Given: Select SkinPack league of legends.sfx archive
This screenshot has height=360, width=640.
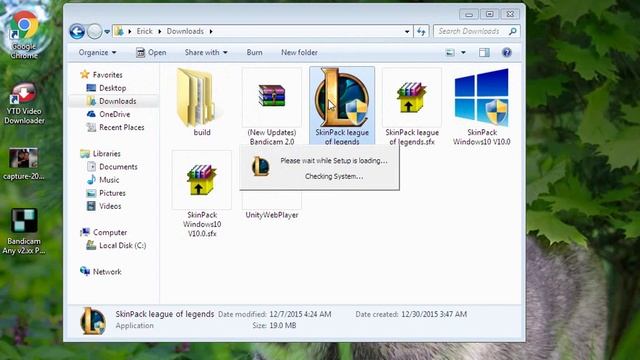Looking at the screenshot, I should (412, 98).
